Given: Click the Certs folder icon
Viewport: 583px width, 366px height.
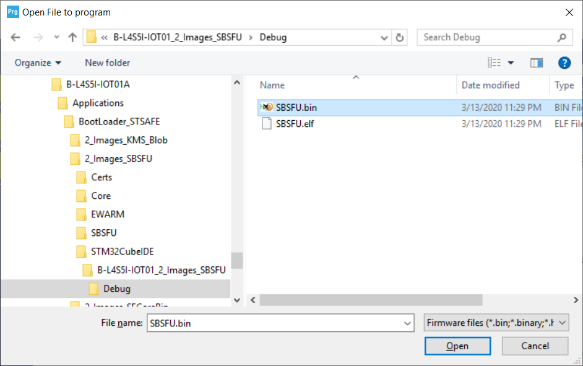Looking at the screenshot, I should (81, 177).
